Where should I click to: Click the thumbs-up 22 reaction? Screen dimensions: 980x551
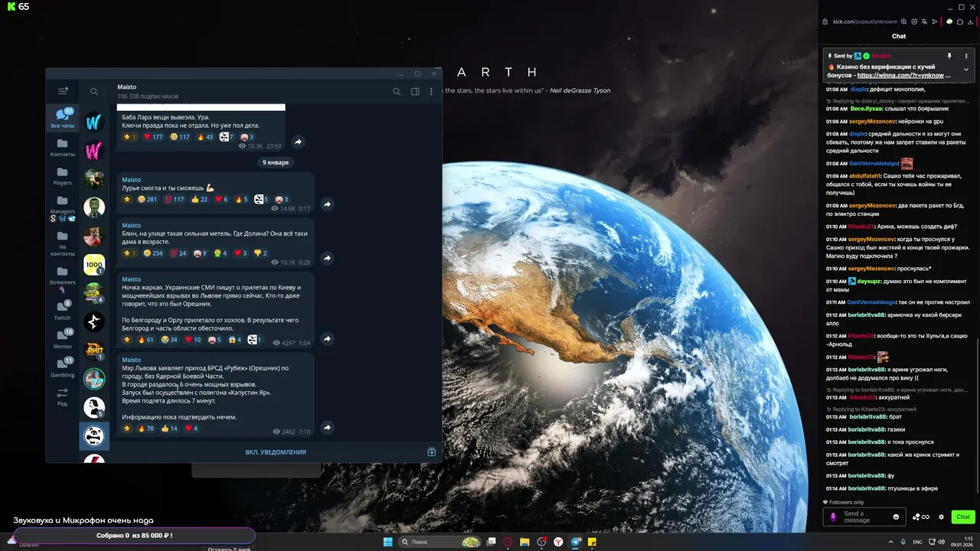[199, 199]
